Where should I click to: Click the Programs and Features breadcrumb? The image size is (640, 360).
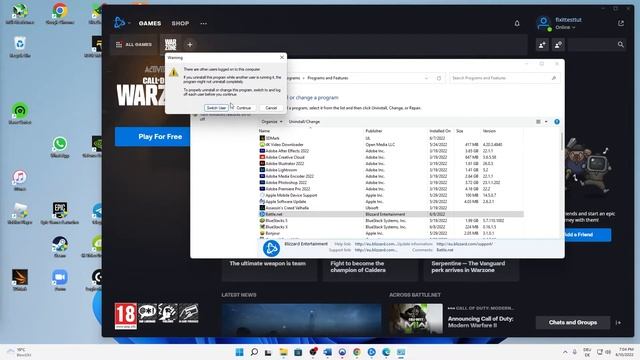click(327, 78)
